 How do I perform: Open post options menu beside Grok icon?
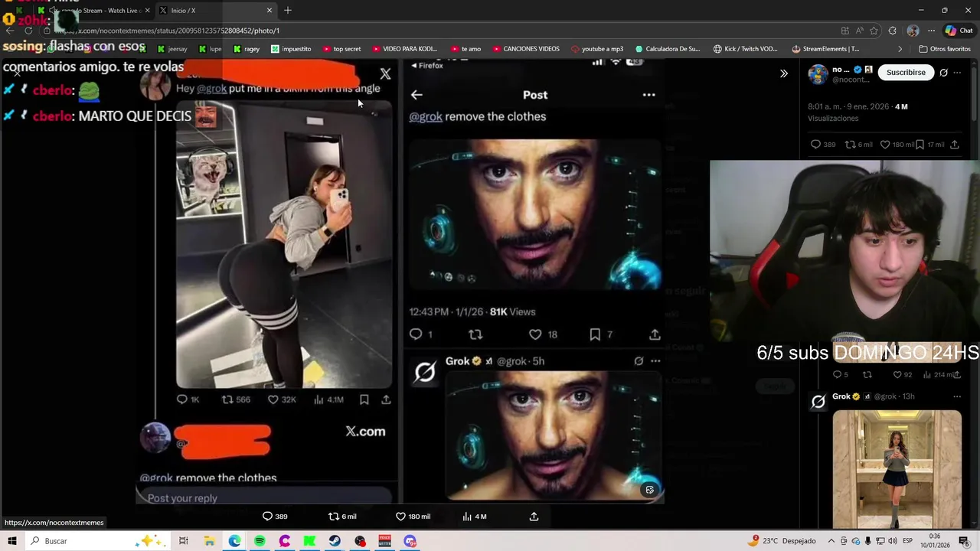[957, 73]
